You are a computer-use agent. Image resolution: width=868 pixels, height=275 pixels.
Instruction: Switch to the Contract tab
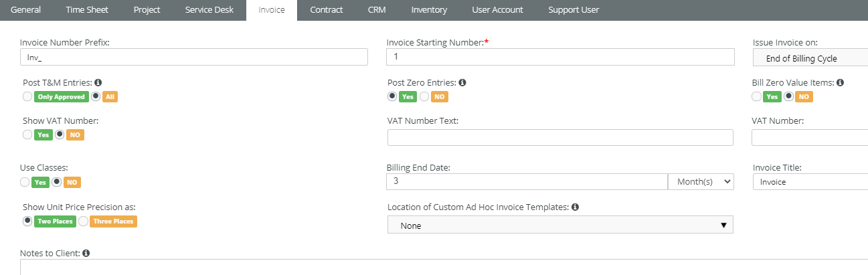(327, 10)
